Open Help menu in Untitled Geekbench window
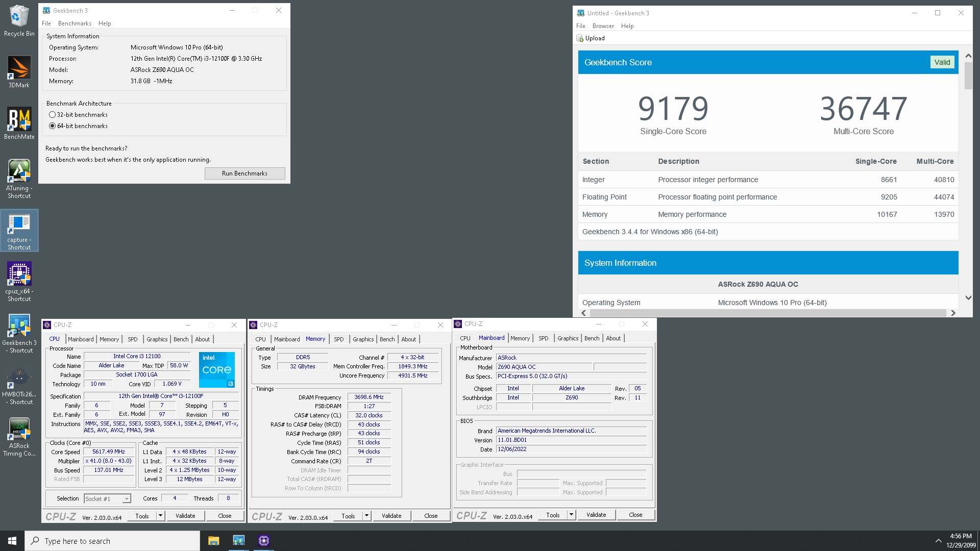The image size is (980, 551). point(627,26)
